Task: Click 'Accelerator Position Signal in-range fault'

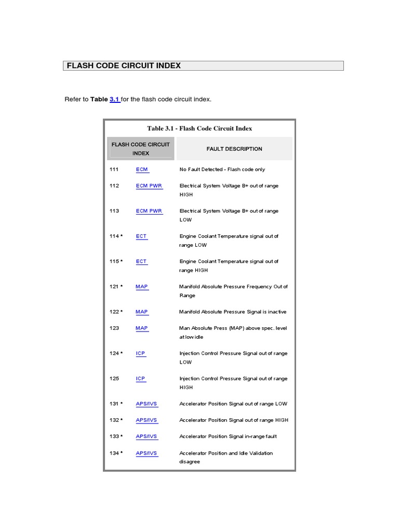Action: [x=228, y=436]
